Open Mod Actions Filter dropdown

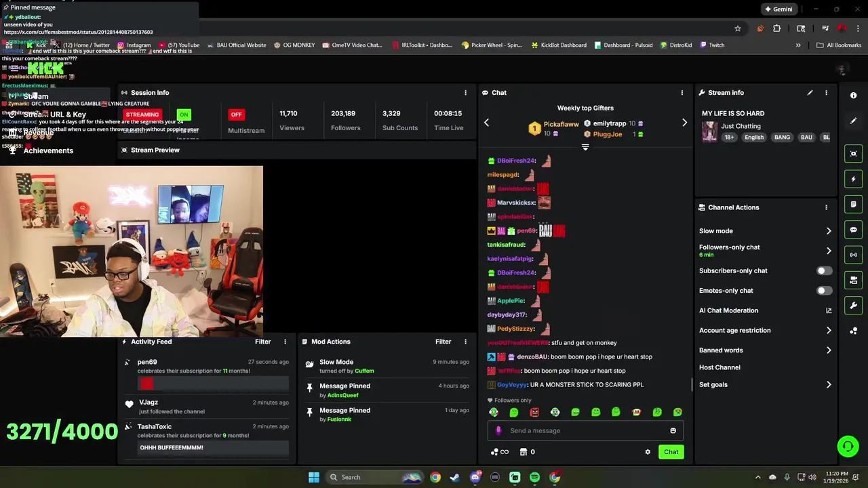click(x=443, y=342)
